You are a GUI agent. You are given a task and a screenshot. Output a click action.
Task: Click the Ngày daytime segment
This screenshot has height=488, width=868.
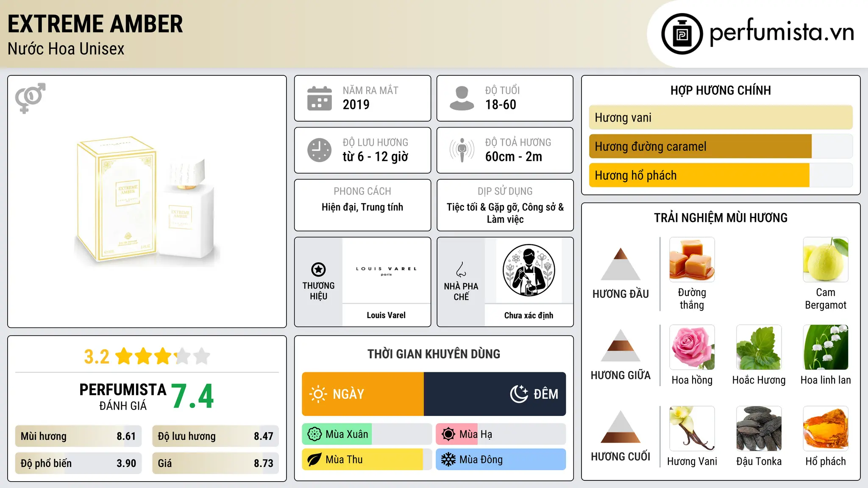click(x=363, y=394)
